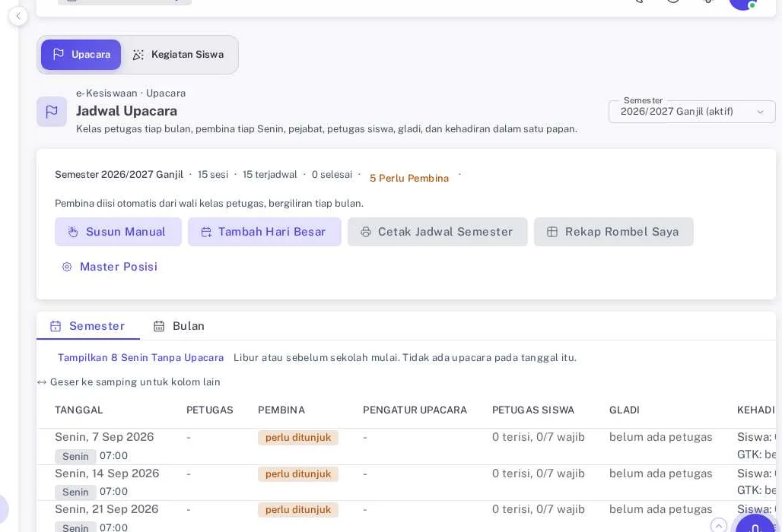Screen dimensions: 782x532
Task: Open the Kegiatan Siswa tab
Action: [179, 55]
